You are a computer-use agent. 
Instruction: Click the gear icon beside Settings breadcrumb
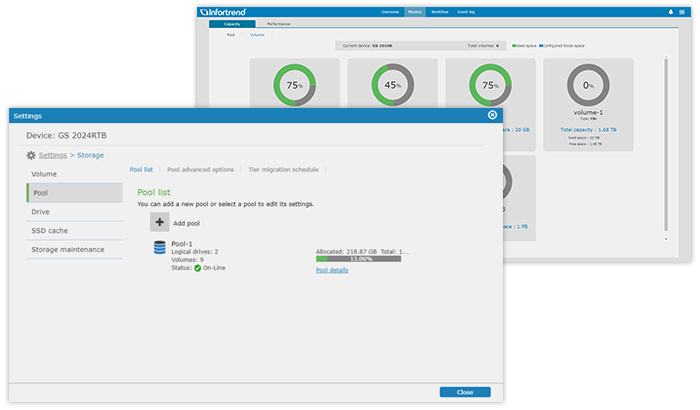[31, 155]
